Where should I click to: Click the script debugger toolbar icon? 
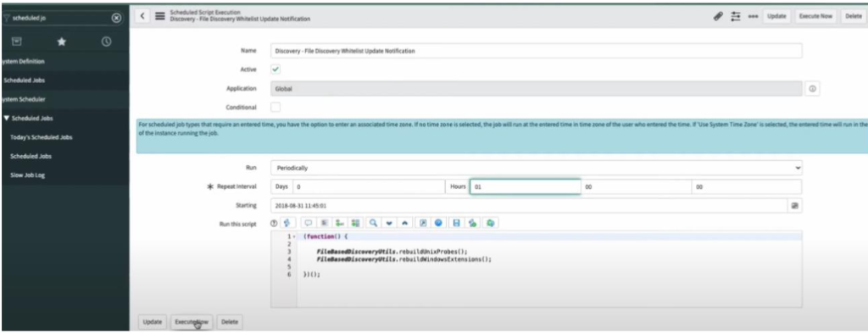click(473, 223)
